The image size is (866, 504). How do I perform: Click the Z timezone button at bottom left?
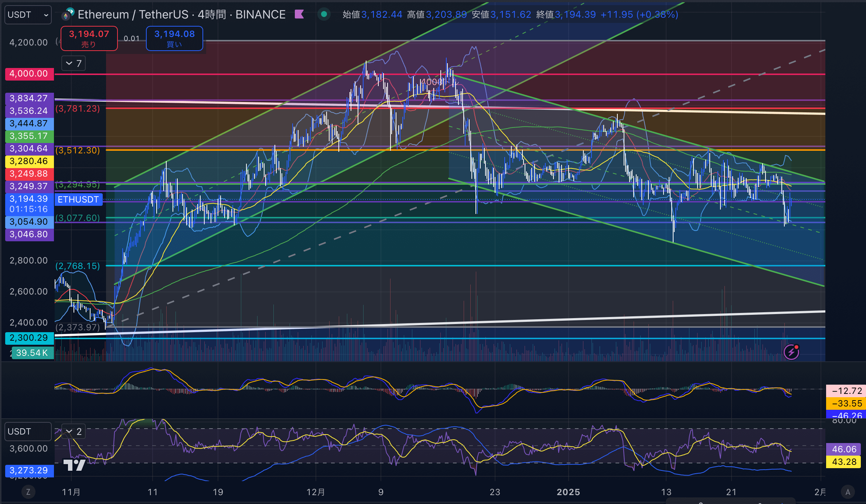[28, 492]
